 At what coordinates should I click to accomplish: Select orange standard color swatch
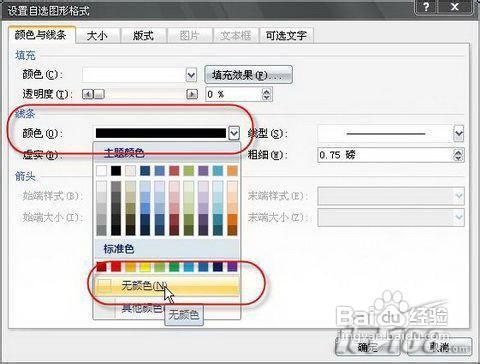(x=130, y=267)
